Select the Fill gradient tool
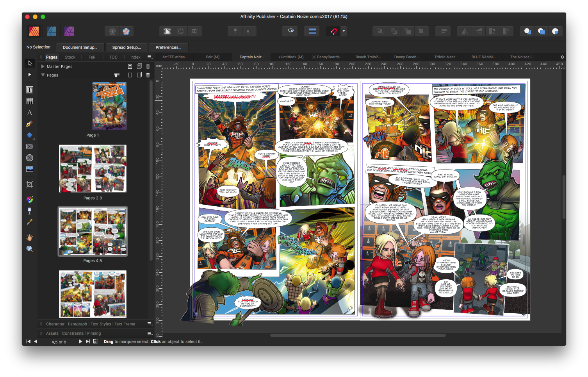 point(30,200)
